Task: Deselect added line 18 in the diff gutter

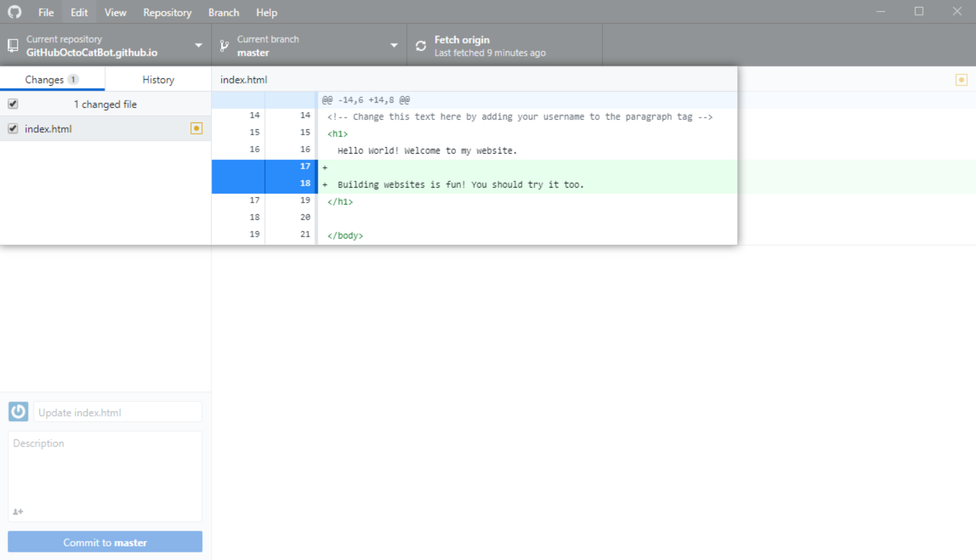Action: point(265,183)
